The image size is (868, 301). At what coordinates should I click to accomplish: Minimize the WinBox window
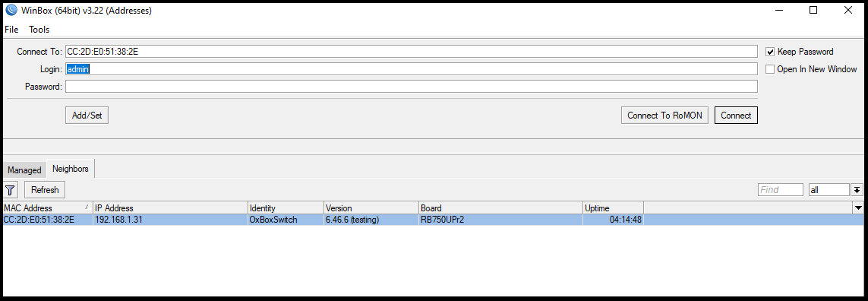click(x=779, y=10)
